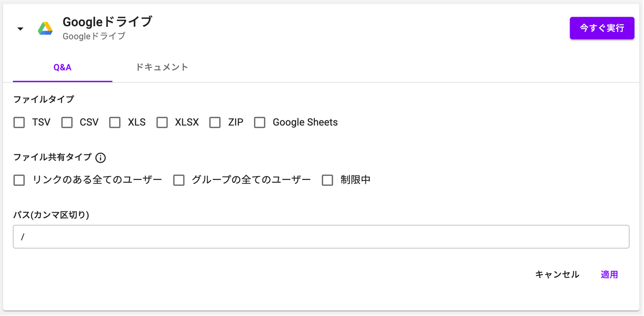The height and width of the screenshot is (316, 644).
Task: Focus the パス(カンマ区切り) input field
Action: pyautogui.click(x=321, y=237)
